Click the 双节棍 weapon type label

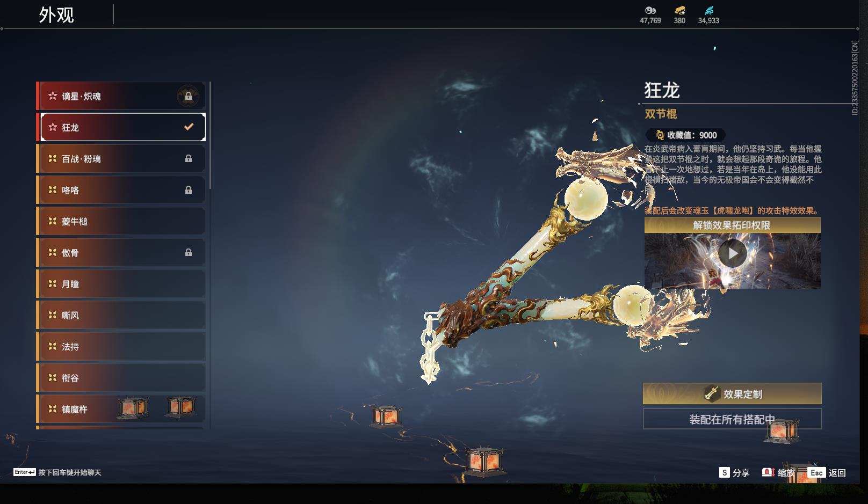tap(661, 114)
